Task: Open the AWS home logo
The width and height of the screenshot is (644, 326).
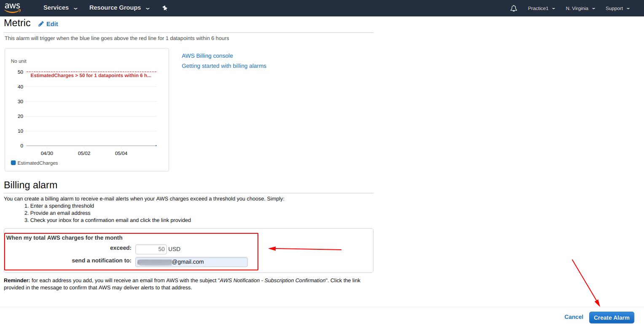Action: coord(13,8)
